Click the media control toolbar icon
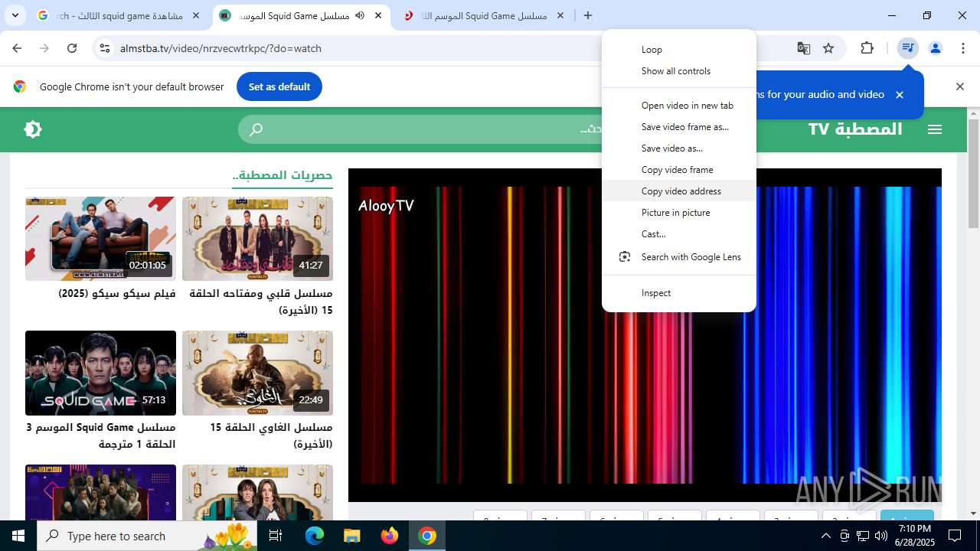980x551 pixels. click(908, 48)
